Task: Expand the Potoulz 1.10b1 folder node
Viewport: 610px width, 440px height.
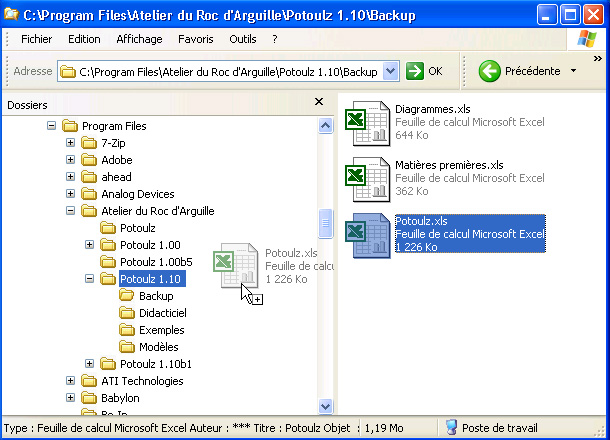Action: click(89, 363)
